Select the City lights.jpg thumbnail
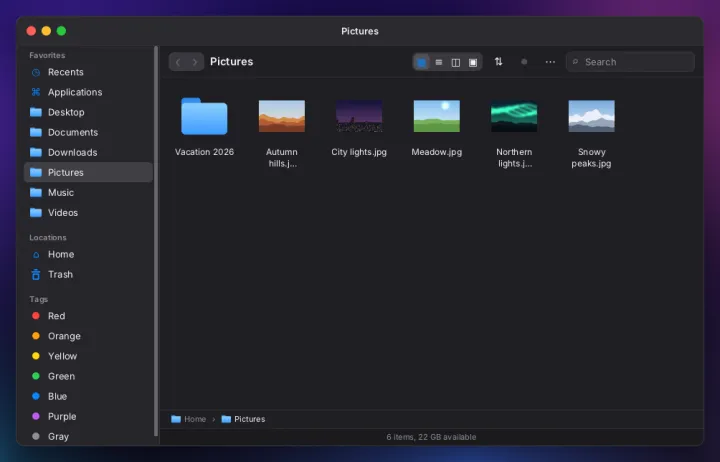The height and width of the screenshot is (462, 720). coord(359,116)
